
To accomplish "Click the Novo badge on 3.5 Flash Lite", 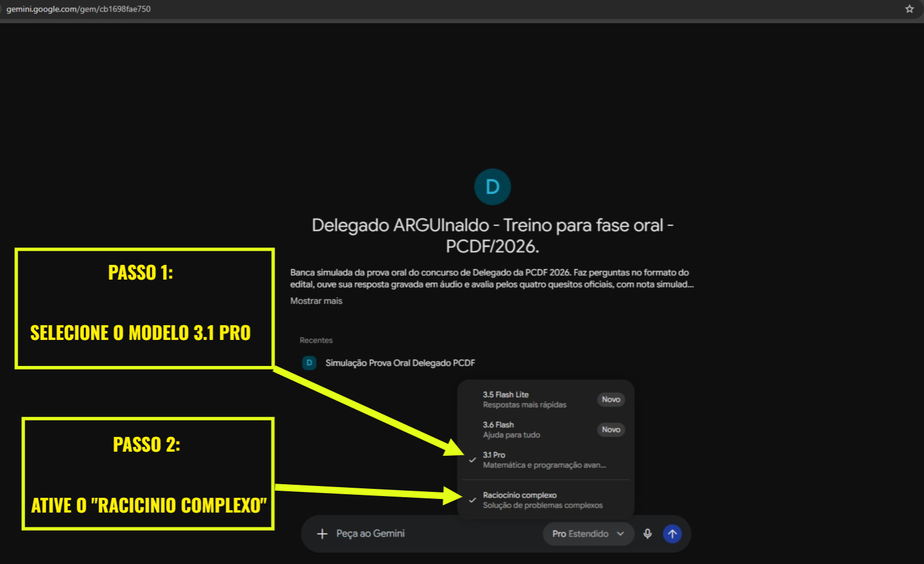I will [611, 400].
